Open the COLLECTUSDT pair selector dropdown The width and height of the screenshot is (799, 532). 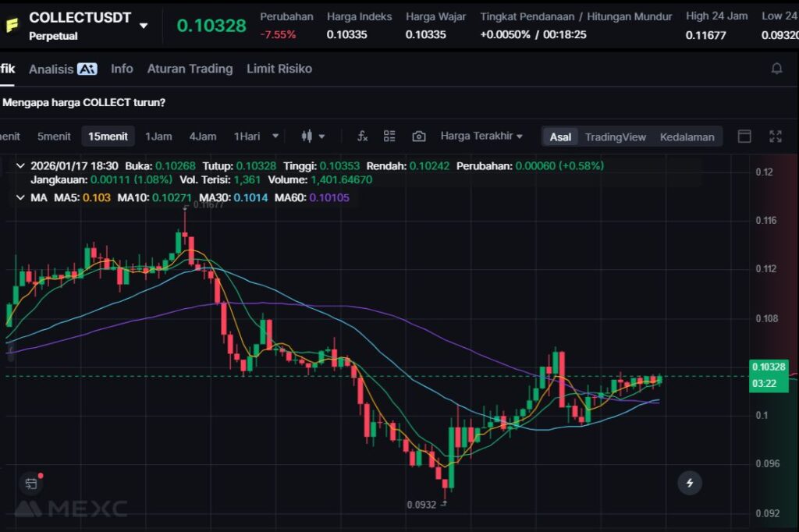(x=144, y=26)
